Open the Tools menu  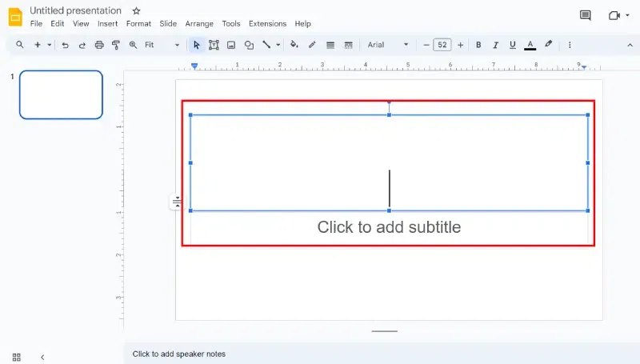pos(231,24)
